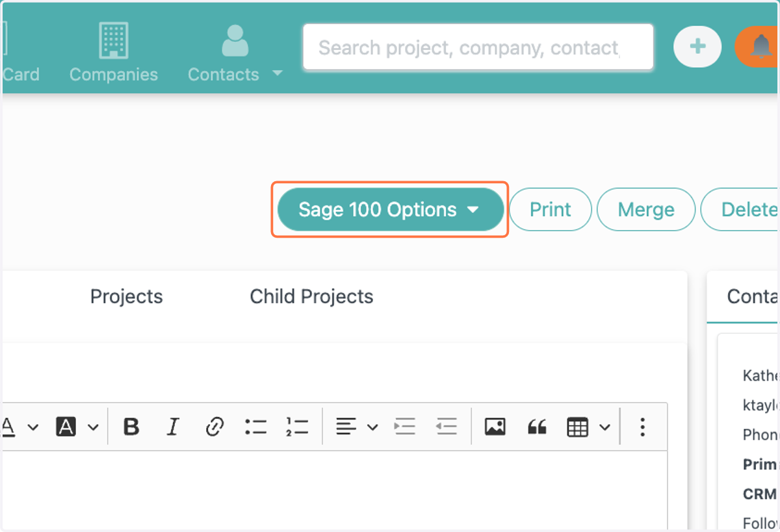Open the font color dropdown arrow
This screenshot has height=532, width=780.
33,427
